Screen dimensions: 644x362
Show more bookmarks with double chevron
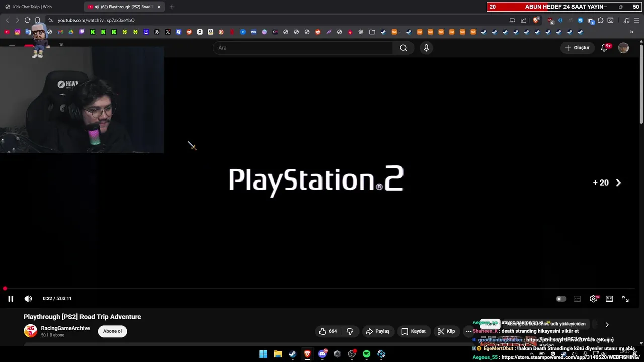click(632, 32)
